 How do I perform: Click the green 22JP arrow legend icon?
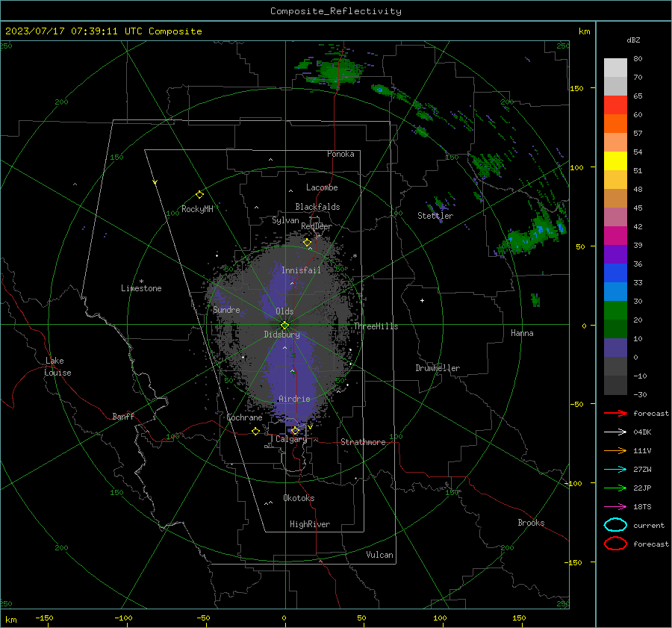[615, 488]
